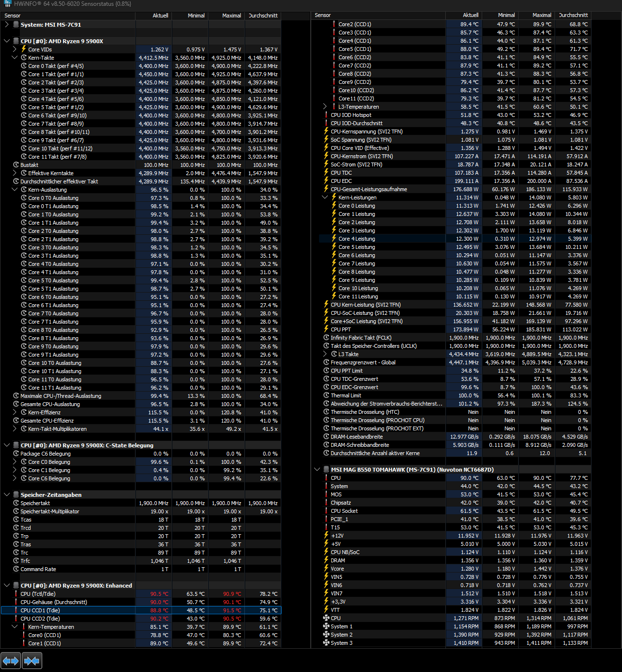
Task: Collapse the Kern-Takte subtree
Action: coord(15,58)
